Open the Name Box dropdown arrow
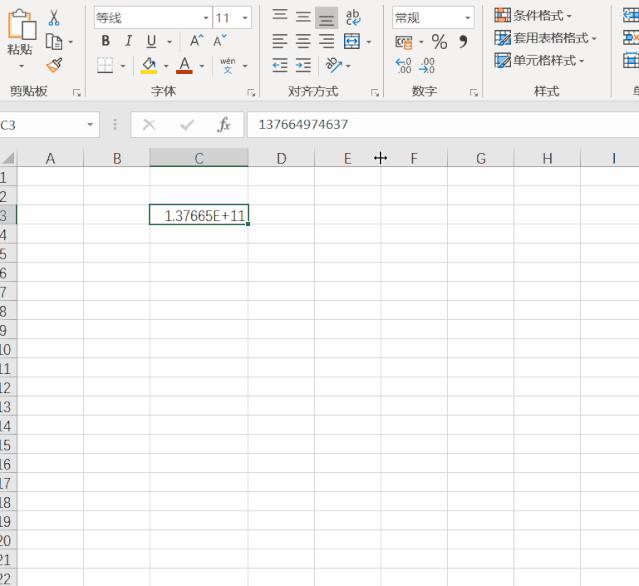The image size is (639, 586). click(x=90, y=124)
